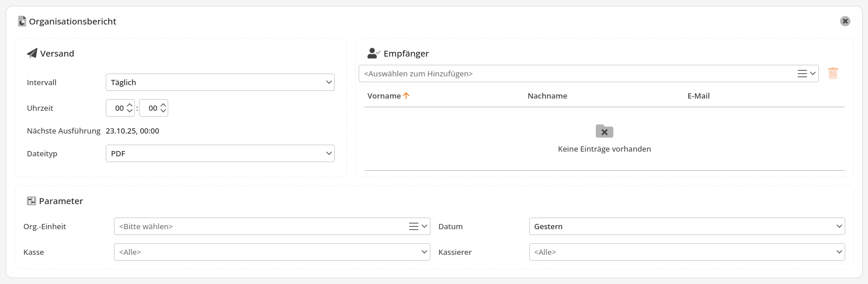Open the Intervall dropdown showing Täglich
Screen dimensions: 868x284
220,83
